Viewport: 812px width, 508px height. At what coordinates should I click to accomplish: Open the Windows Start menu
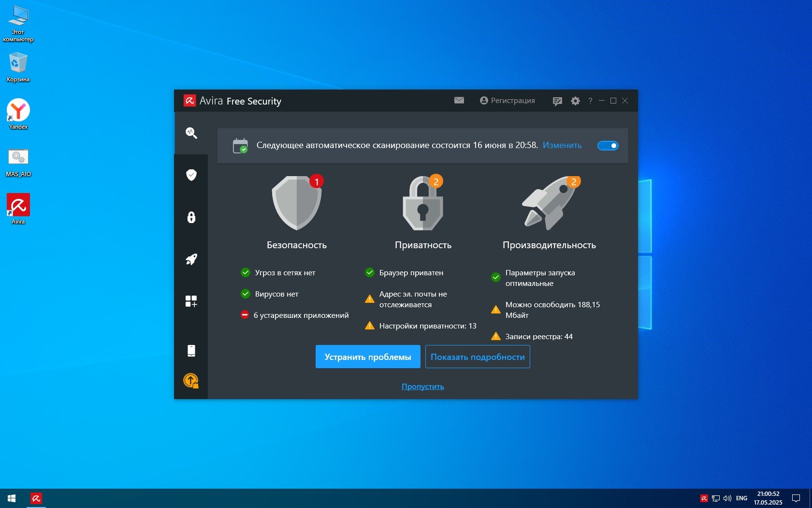pos(12,498)
